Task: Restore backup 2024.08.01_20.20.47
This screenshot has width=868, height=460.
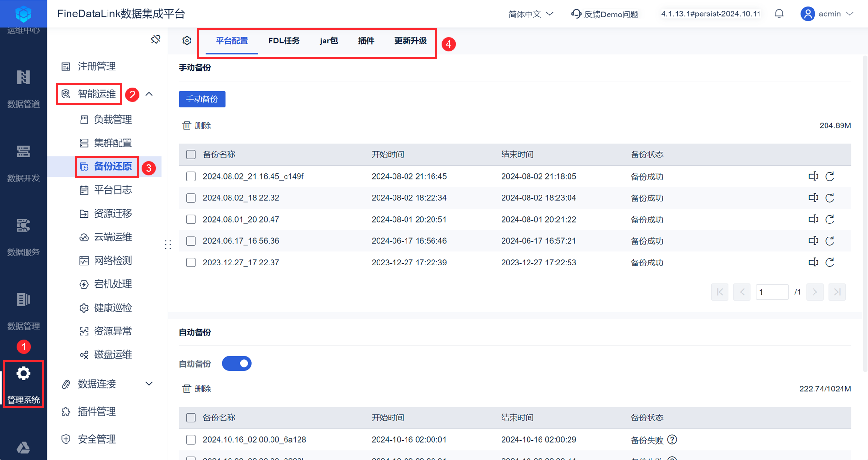Action: (830, 219)
